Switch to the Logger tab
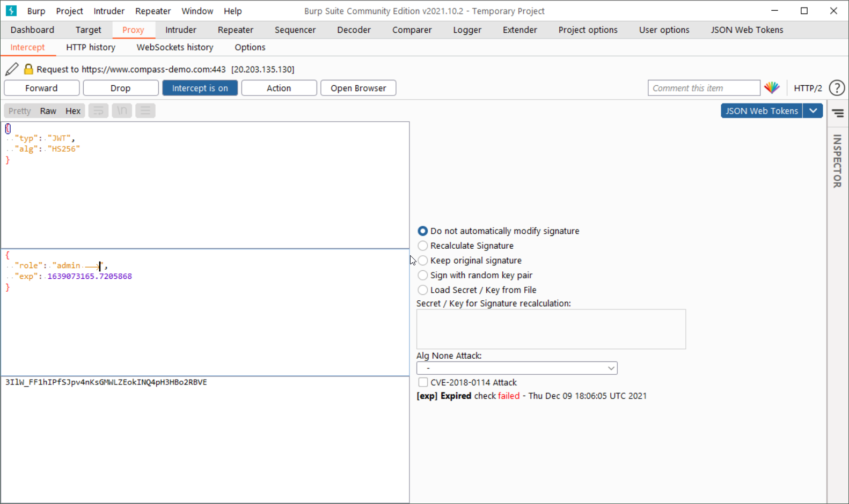Viewport: 849px width, 504px height. point(467,30)
